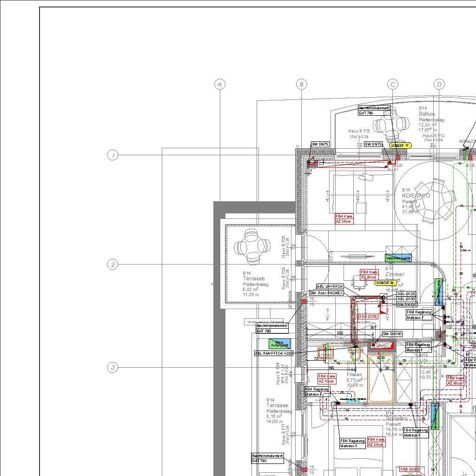
Task: Click red crossed square near upper Terrasse wall
Action: pyautogui.click(x=304, y=301)
